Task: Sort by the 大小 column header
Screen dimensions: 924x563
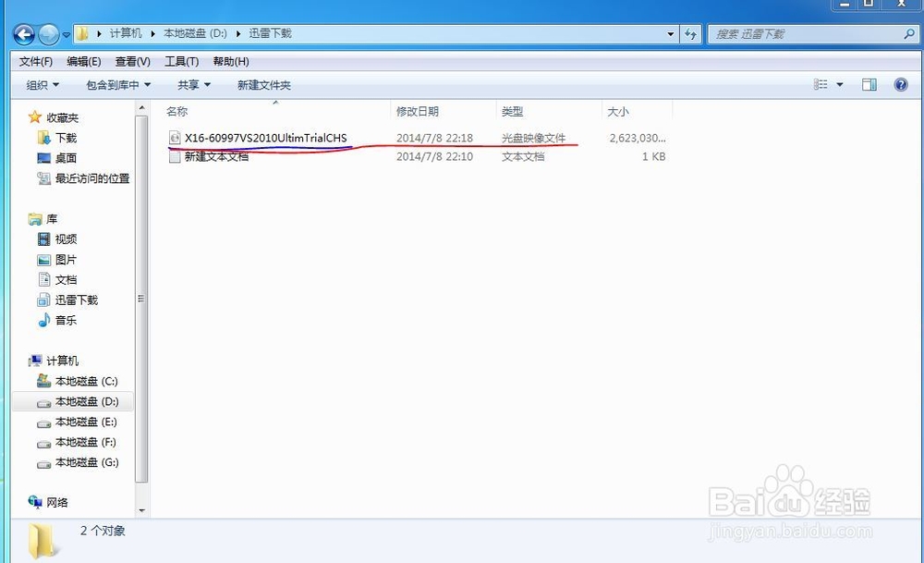Action: [617, 112]
